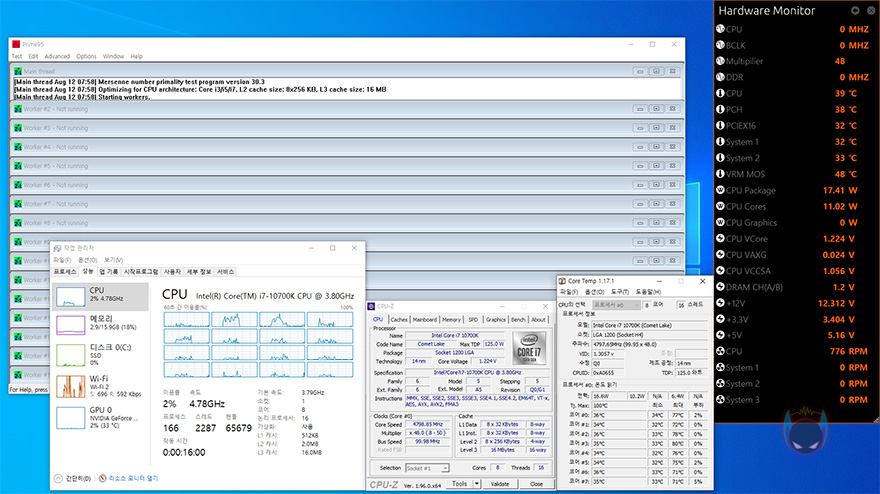
Task: Maximize the Worker #4 child window
Action: coord(656,147)
